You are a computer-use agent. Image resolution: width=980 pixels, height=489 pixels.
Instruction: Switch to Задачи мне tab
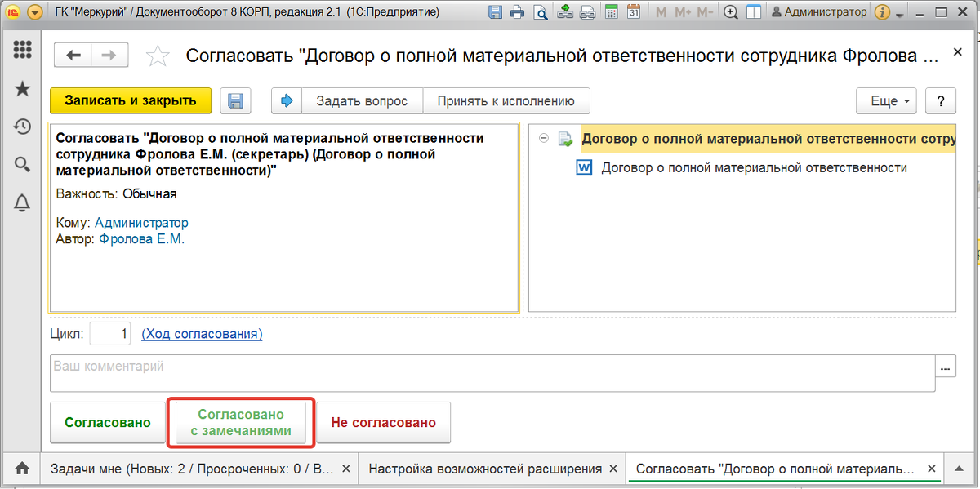point(193,469)
